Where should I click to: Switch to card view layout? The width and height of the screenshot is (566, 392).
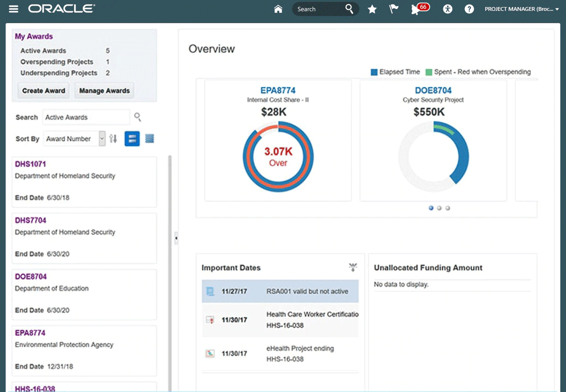(132, 139)
